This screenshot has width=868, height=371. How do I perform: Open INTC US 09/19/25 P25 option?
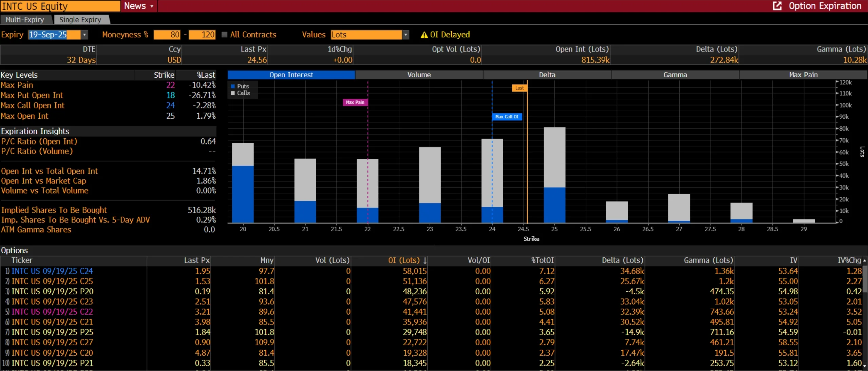tap(53, 332)
